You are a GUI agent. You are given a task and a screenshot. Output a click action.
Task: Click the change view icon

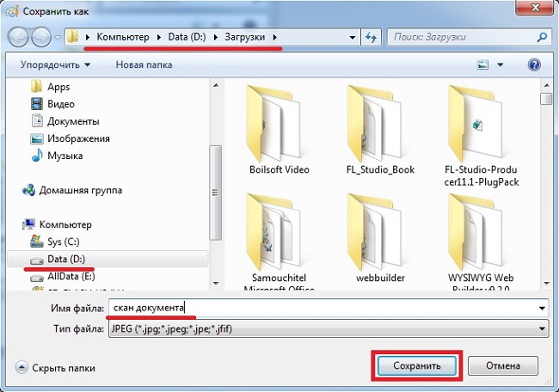[483, 64]
